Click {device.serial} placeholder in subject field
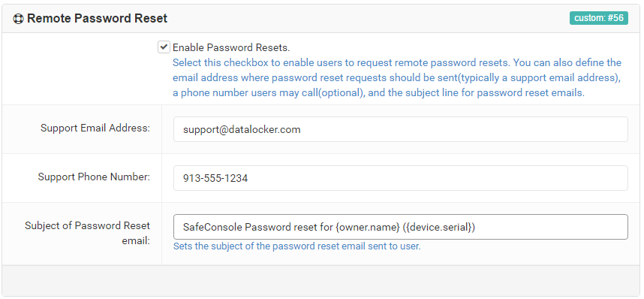 coord(440,227)
